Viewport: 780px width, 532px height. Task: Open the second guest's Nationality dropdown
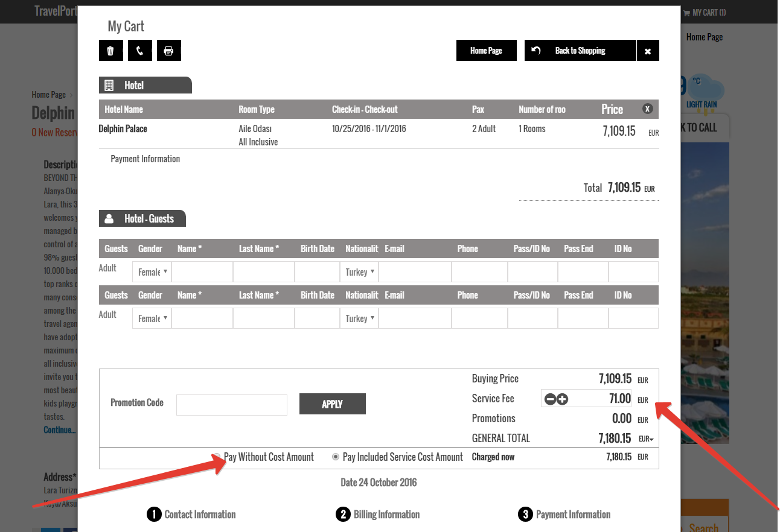(x=359, y=318)
